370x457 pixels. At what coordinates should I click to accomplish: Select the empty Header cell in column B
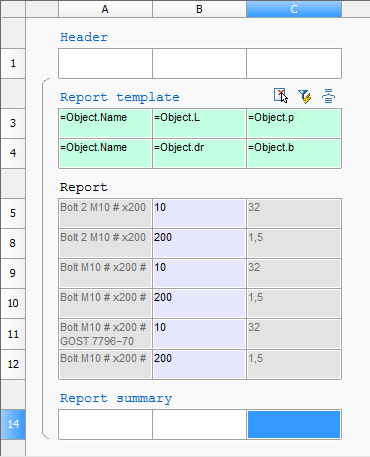click(199, 63)
